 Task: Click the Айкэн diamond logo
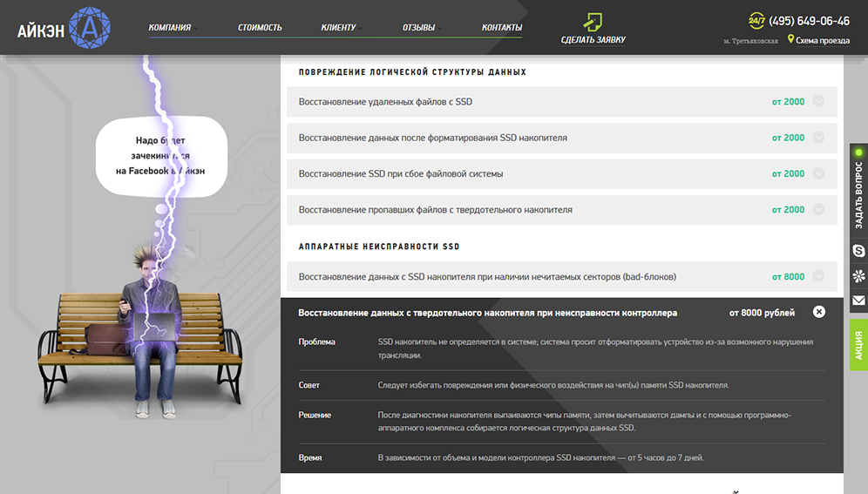point(89,29)
